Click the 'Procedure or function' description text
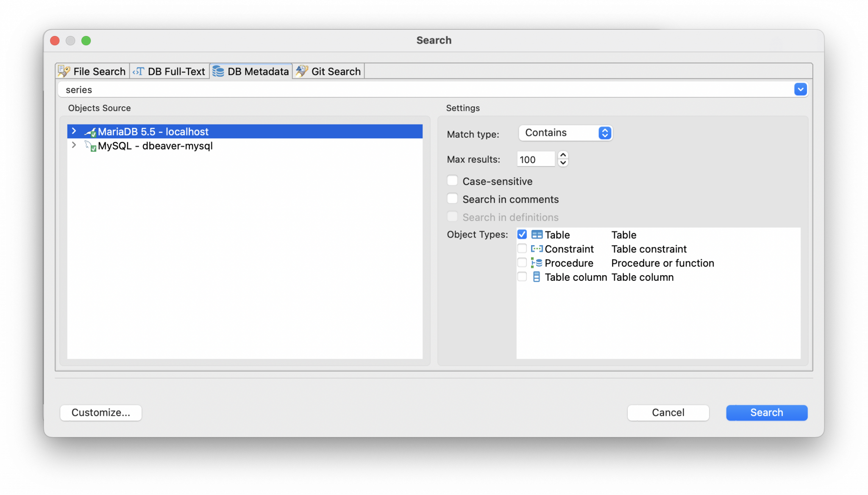The height and width of the screenshot is (495, 868). (662, 263)
